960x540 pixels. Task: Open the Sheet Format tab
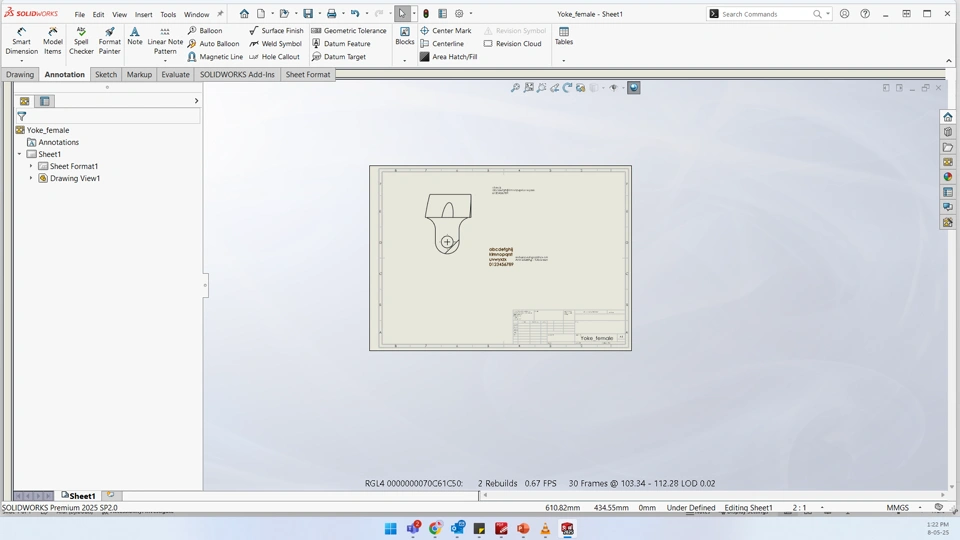point(308,74)
